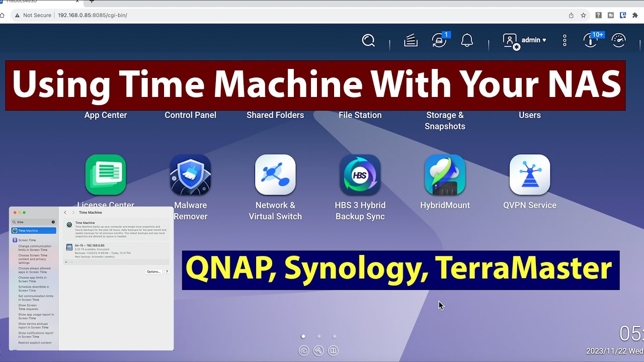Image resolution: width=644 pixels, height=362 pixels.
Task: Launch the Malware Remover app
Action: [190, 174]
